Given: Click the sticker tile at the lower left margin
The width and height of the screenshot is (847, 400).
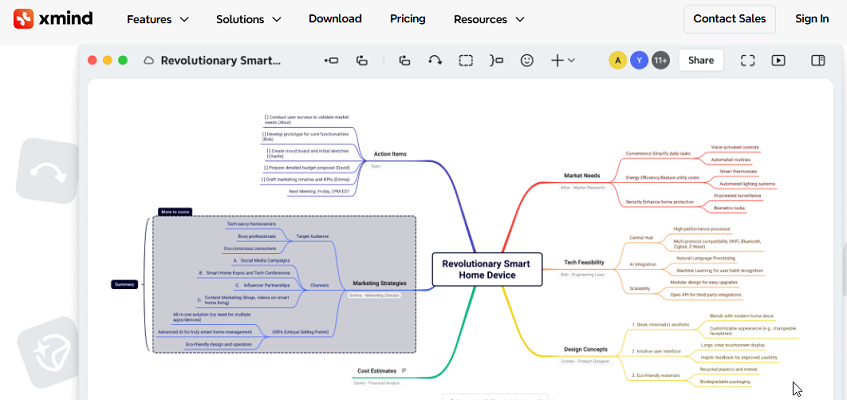Looking at the screenshot, I should pos(50,351).
